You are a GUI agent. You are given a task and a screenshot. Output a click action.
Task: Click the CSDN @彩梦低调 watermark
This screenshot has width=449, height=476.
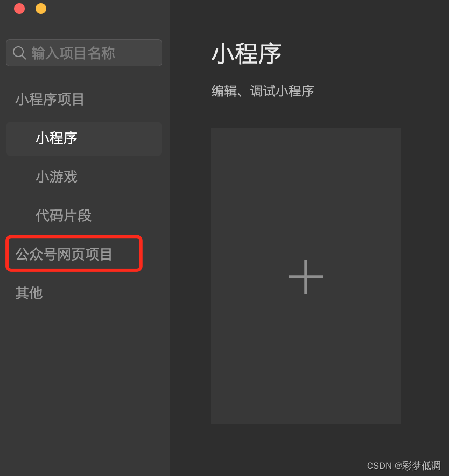pos(403,466)
